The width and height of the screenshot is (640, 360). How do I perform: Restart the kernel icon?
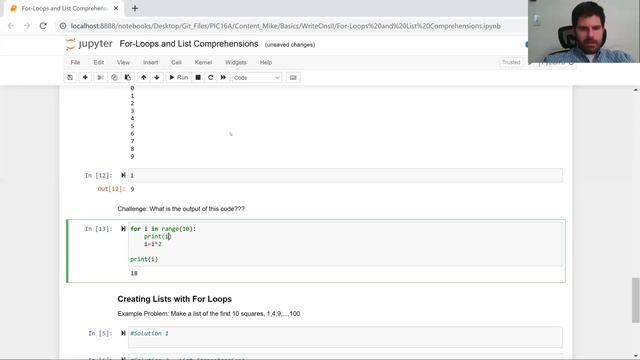click(x=211, y=78)
